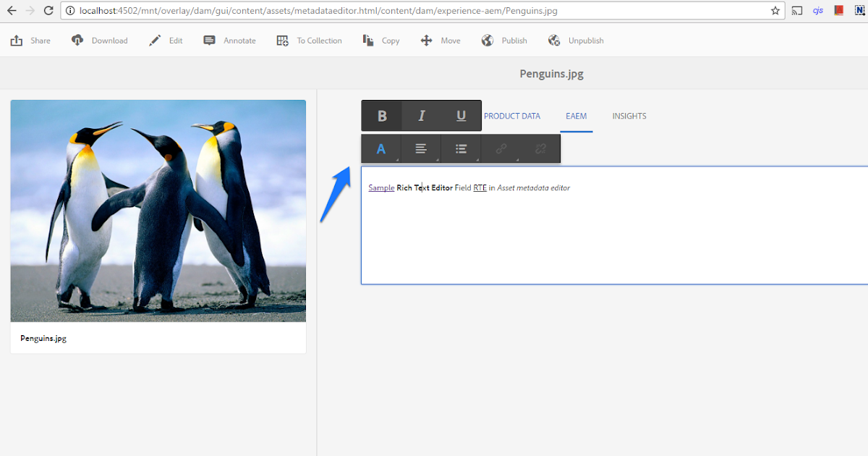Open the INSIGHTS tab
868x456 pixels.
click(629, 116)
